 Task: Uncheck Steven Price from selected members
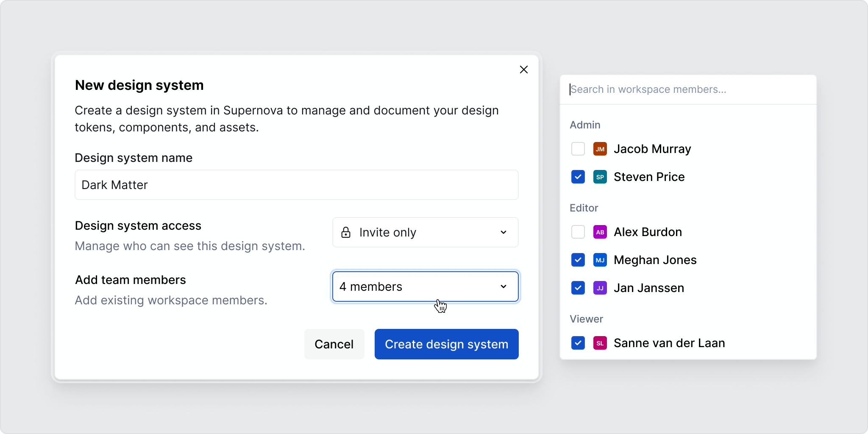click(x=578, y=177)
